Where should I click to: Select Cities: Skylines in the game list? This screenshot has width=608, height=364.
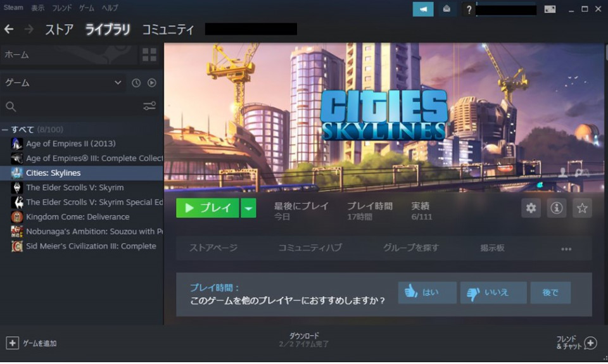click(x=82, y=173)
